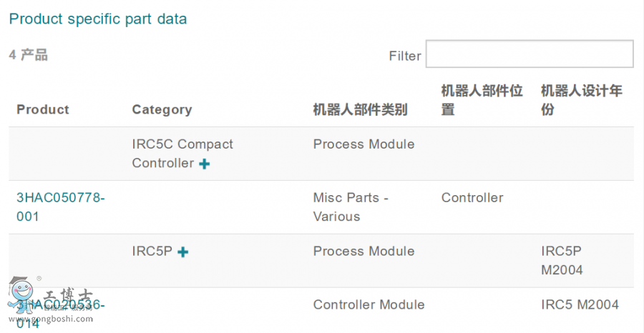Sort by the Product column header
The height and width of the screenshot is (333, 644).
43,109
